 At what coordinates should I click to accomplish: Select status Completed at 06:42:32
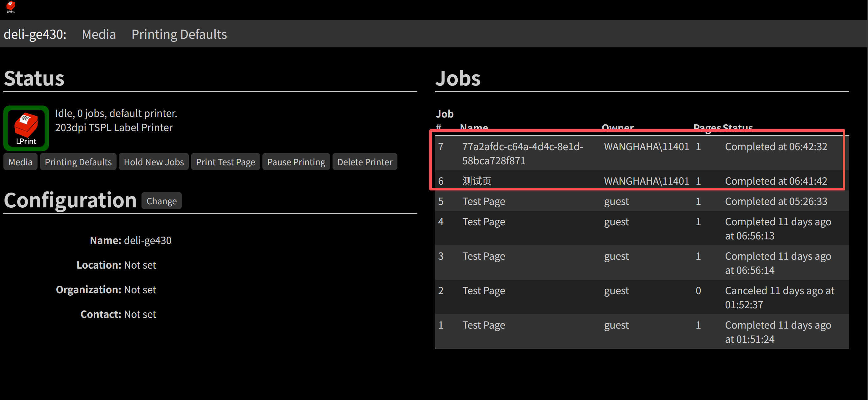click(x=776, y=146)
